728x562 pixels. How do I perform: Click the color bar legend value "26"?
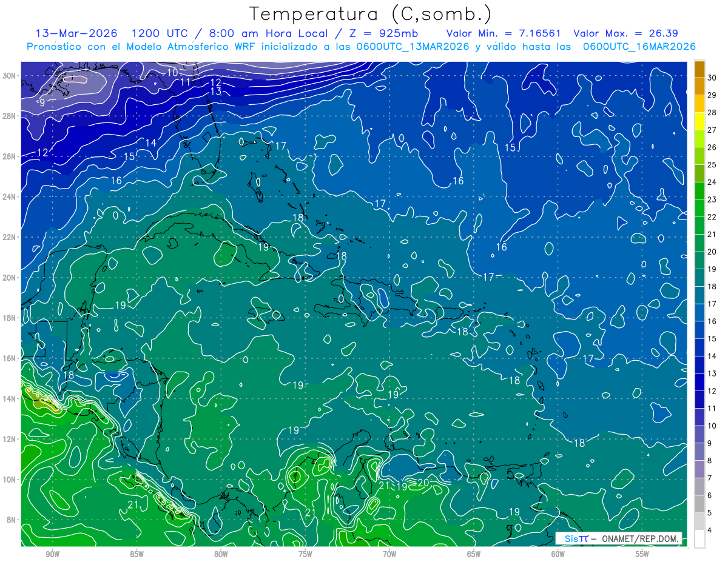tap(712, 147)
